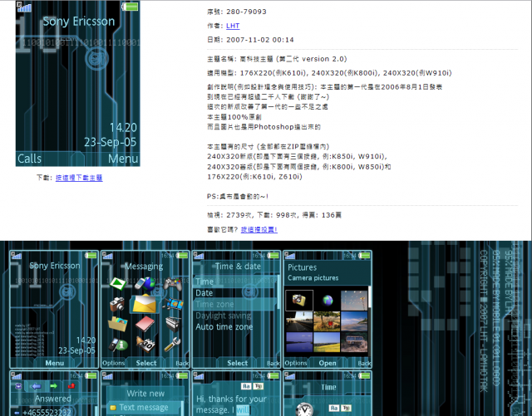Select Auto time zone entry
This screenshot has height=416, width=532.
(235, 327)
